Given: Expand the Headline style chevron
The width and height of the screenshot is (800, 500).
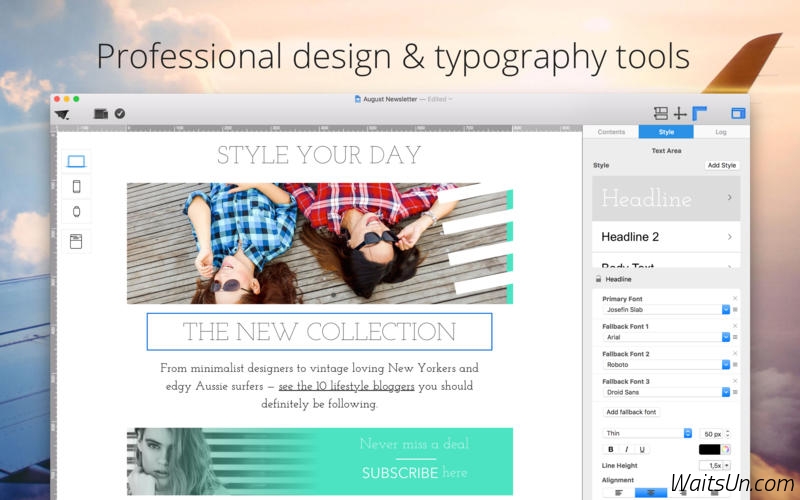Looking at the screenshot, I should [x=730, y=197].
